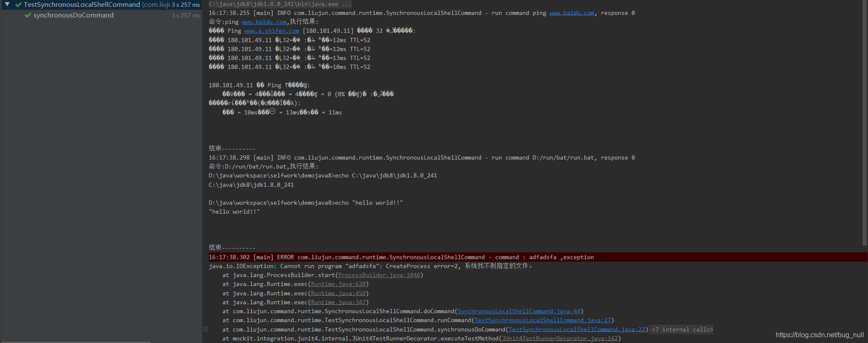Navigate to SynchronousLocalShellCommand.java:44
The height and width of the screenshot is (343, 868).
[x=519, y=312]
